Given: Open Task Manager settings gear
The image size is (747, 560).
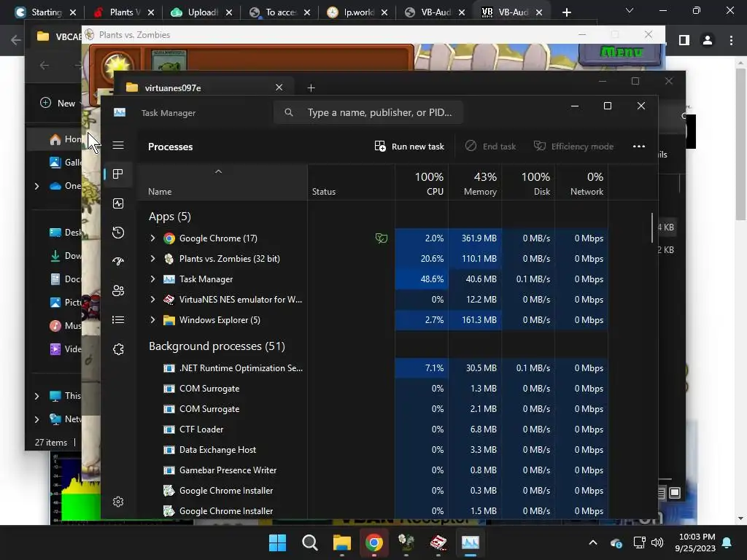Looking at the screenshot, I should tap(118, 502).
